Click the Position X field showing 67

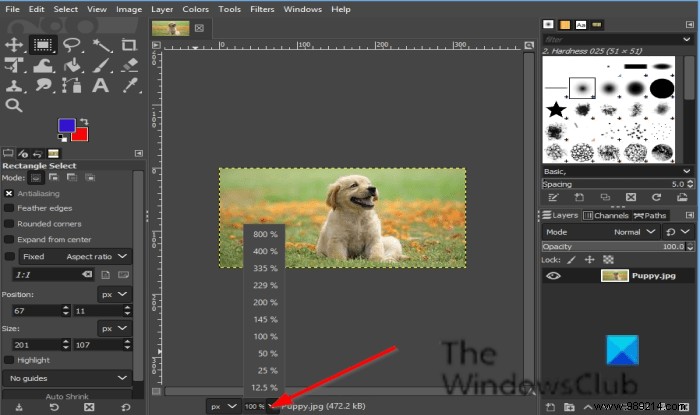pos(37,311)
